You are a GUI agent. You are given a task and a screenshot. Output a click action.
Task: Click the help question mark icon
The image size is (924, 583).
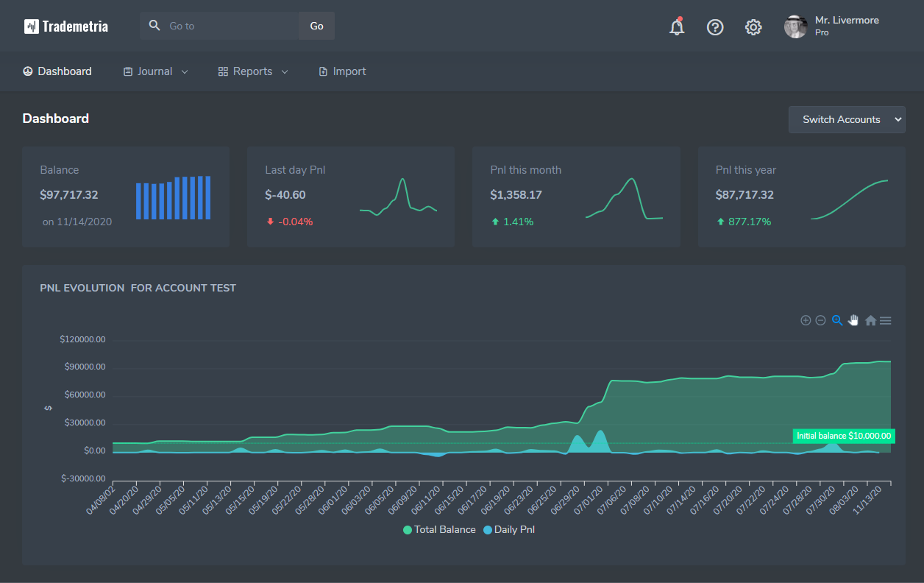click(715, 27)
